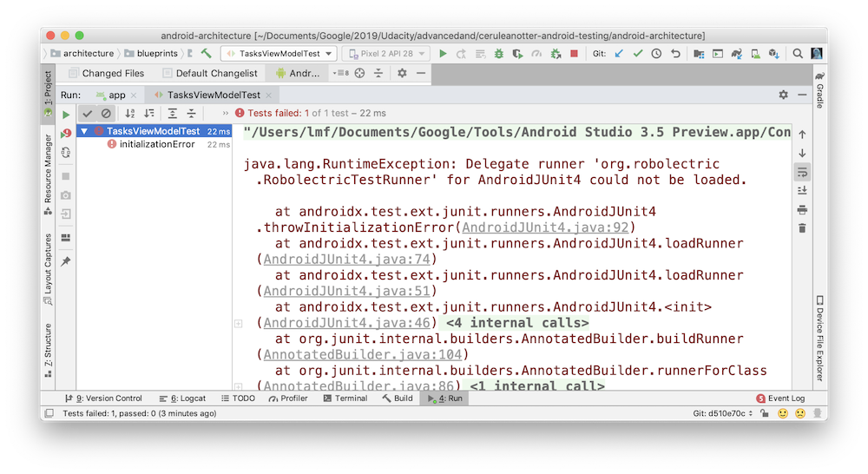This screenshot has width=868, height=474.
Task: Click the hammer Make Project icon
Action: coord(207,54)
